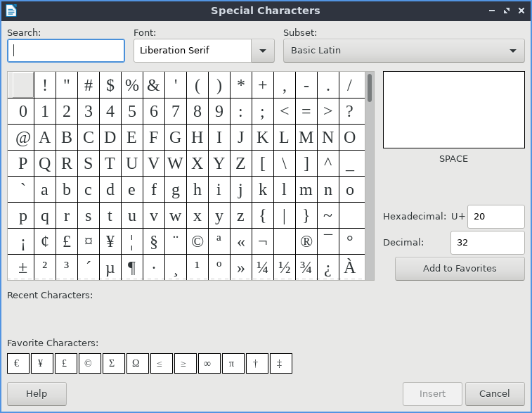Click the pi favorite character

233,364
